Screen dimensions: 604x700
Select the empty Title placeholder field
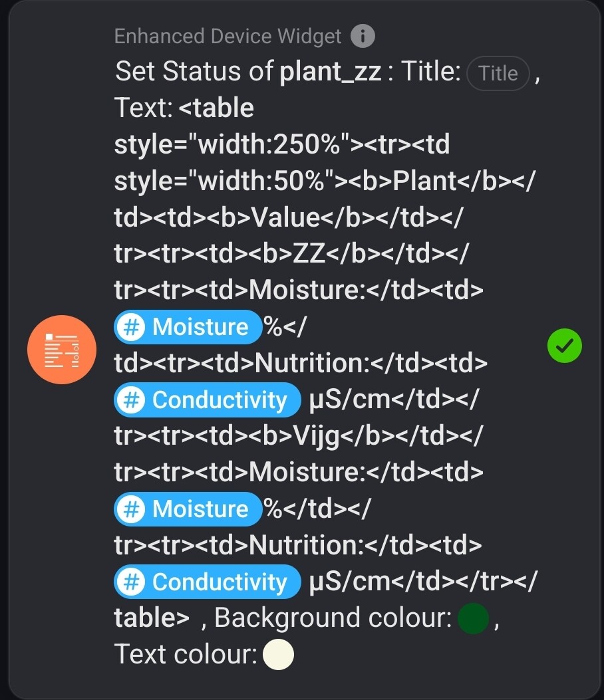[498, 73]
